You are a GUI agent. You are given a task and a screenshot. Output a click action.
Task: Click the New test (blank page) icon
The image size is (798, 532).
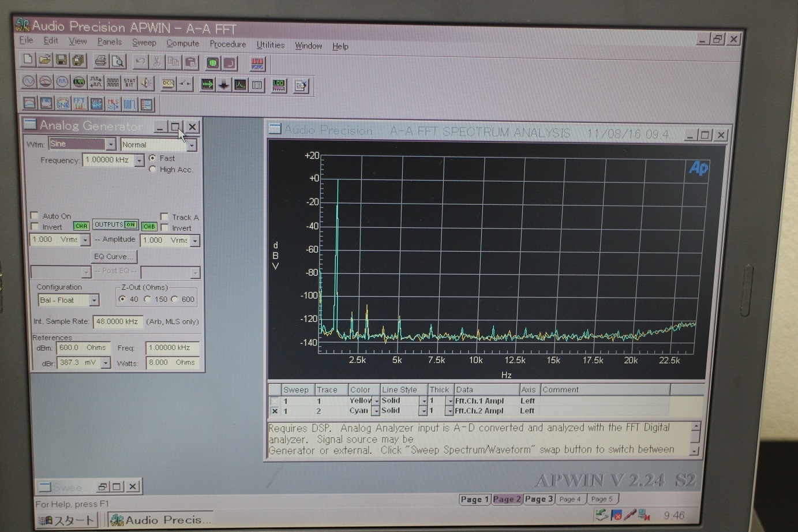coord(28,60)
